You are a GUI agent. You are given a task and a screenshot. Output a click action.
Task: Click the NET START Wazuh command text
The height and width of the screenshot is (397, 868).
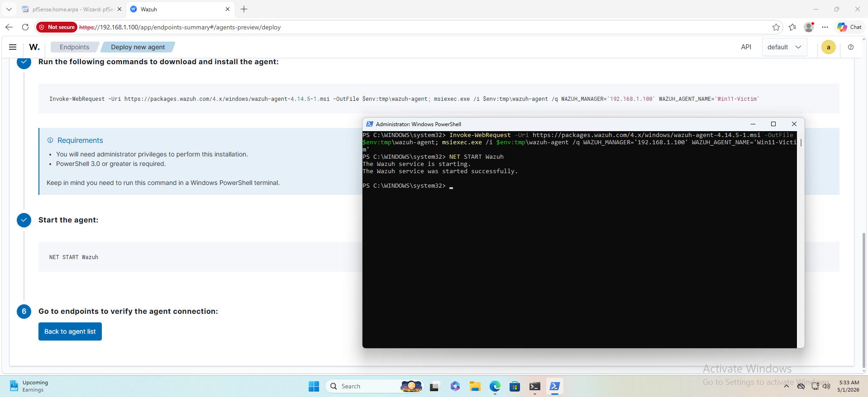tap(74, 257)
